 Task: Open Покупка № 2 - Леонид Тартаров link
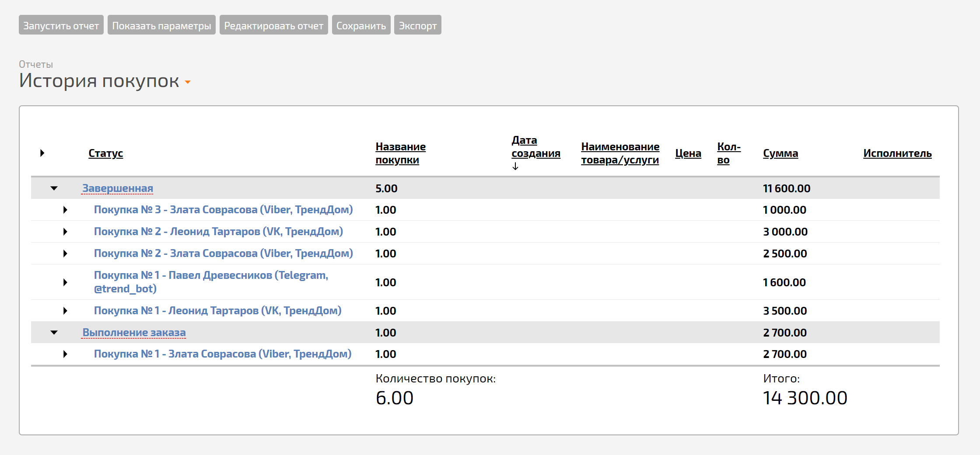point(218,232)
